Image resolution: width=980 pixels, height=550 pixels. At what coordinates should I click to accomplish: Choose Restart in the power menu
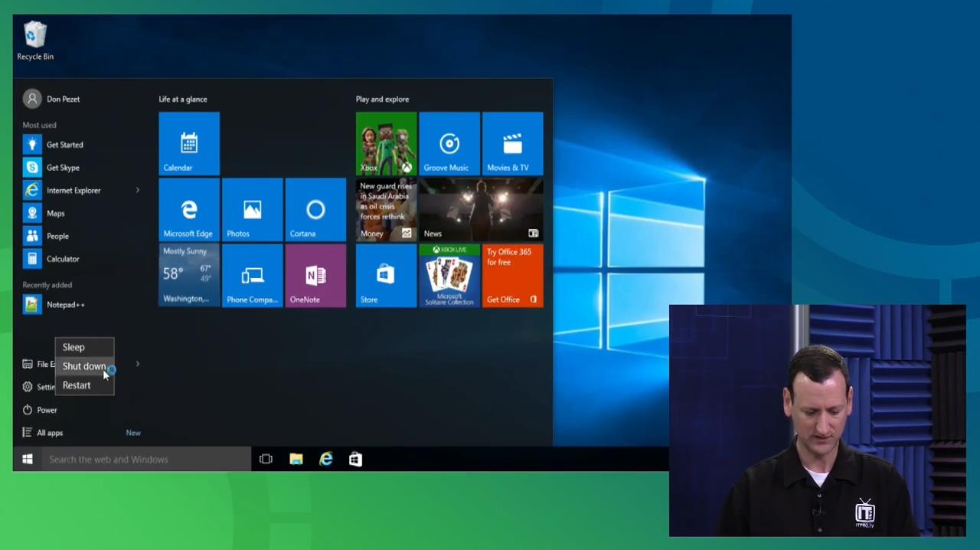tap(84, 385)
